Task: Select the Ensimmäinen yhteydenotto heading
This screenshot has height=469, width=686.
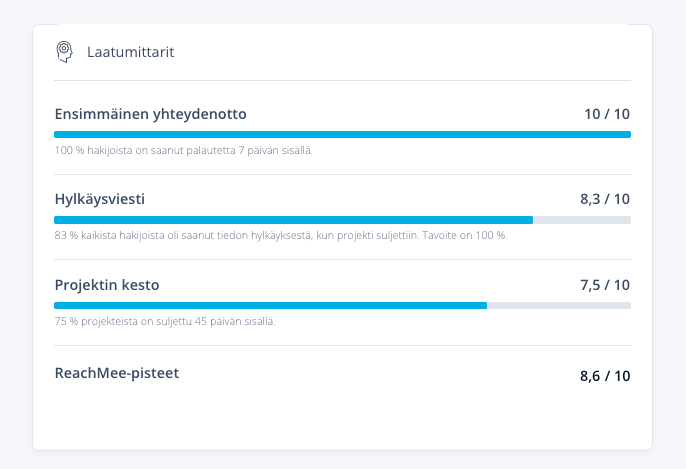Action: point(150,114)
